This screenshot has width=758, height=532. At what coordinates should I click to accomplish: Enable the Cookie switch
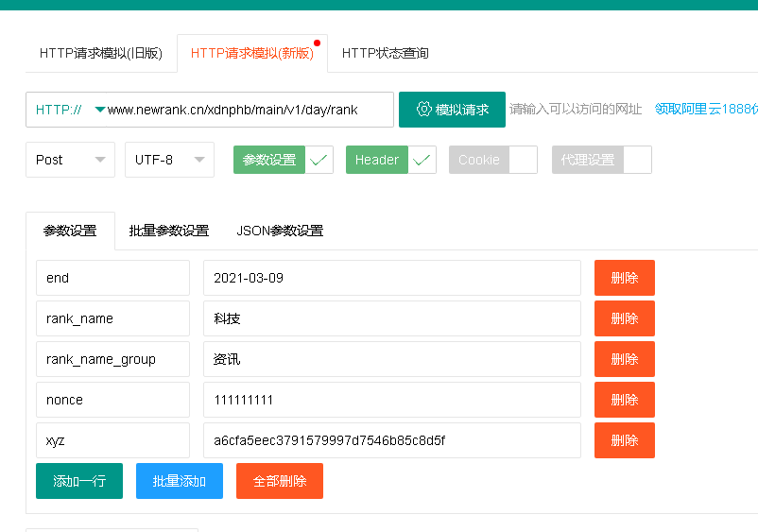click(x=493, y=160)
